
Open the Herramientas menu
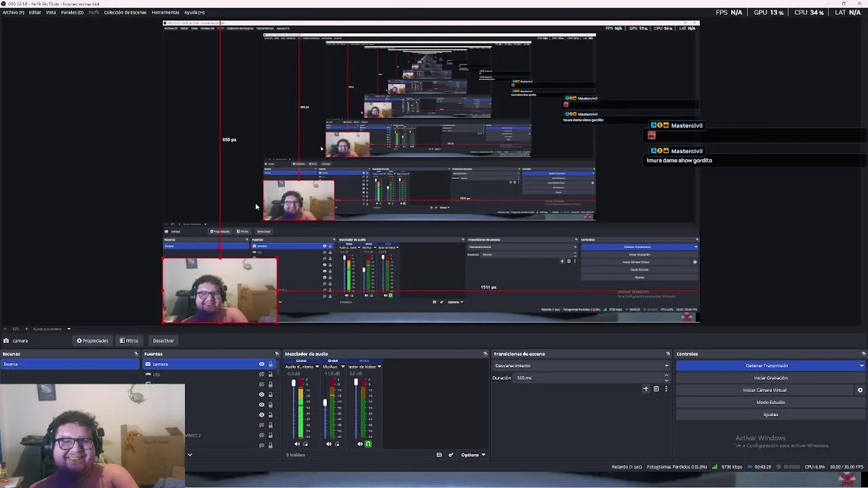(165, 12)
